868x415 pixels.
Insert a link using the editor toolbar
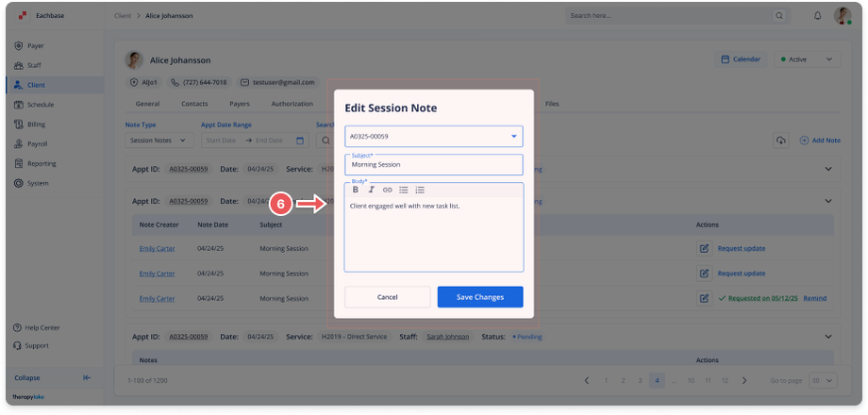coord(388,190)
